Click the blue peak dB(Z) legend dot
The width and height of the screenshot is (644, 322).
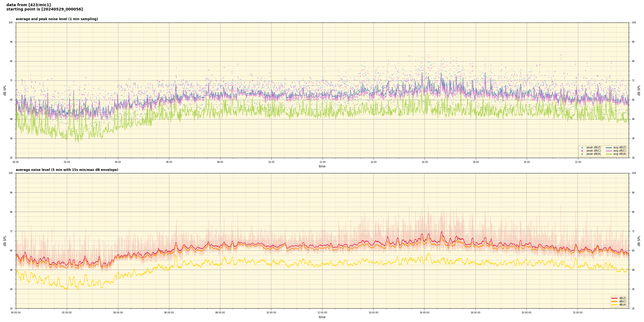[x=582, y=148]
